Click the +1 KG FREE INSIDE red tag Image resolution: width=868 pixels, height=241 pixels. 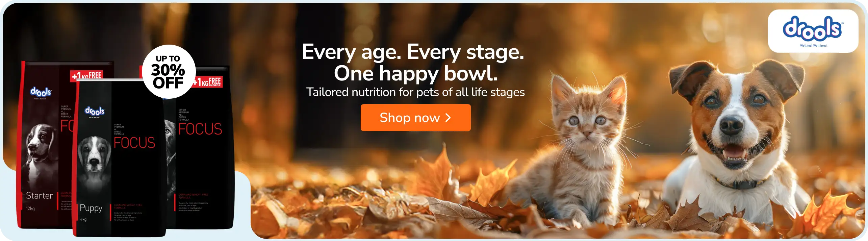(207, 81)
